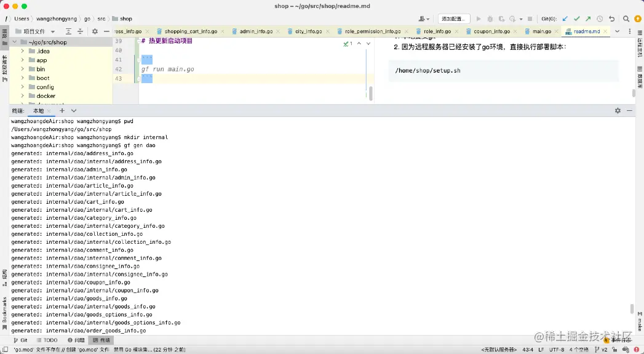Switch to role_info.go tab
Image resolution: width=644 pixels, height=354 pixels.
(437, 31)
